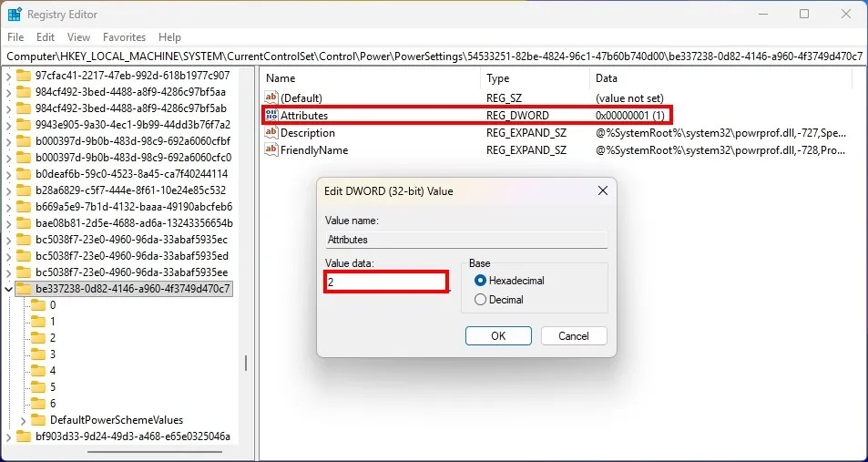Click the tree pane vertical scrollbar thumb

(x=246, y=364)
